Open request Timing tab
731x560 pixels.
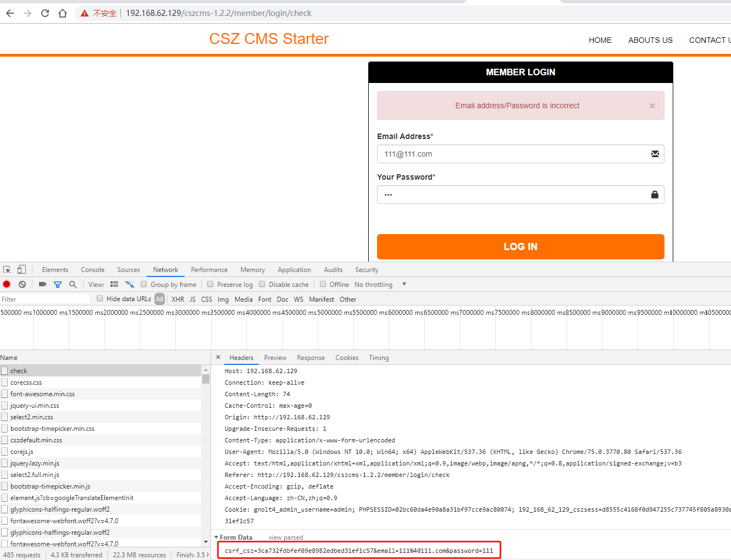click(379, 358)
